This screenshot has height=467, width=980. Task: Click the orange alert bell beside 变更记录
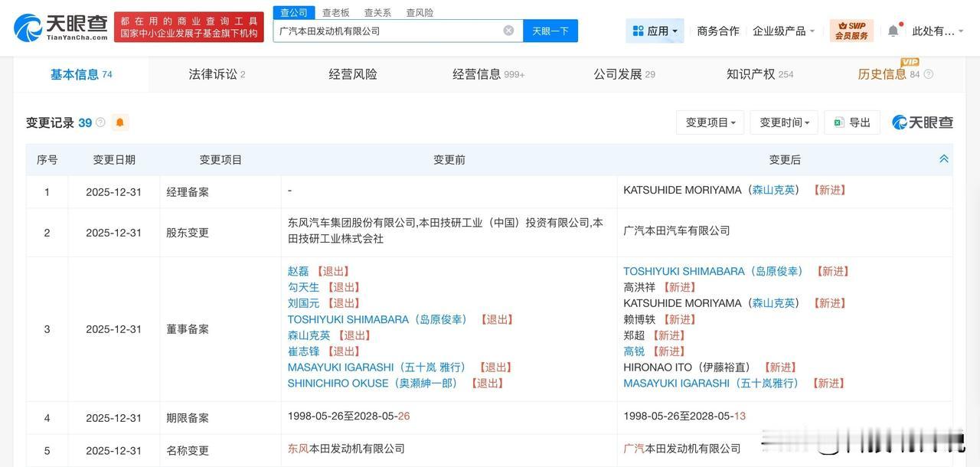point(120,122)
